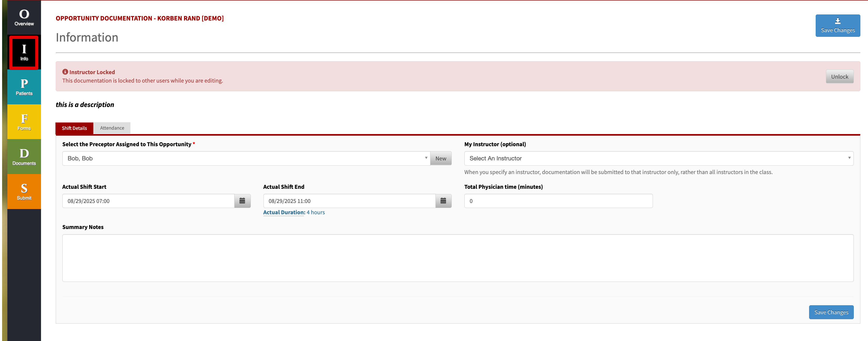Open the Overview sidebar icon

pyautogui.click(x=24, y=18)
